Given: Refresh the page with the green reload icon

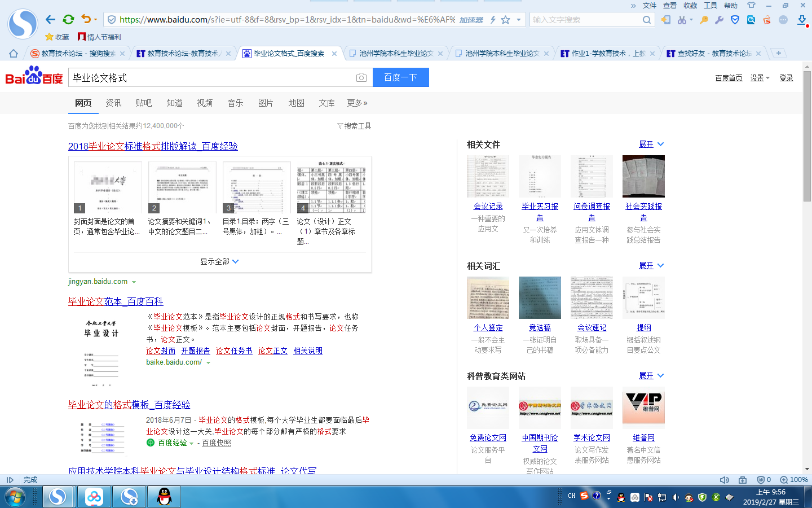Looking at the screenshot, I should (x=68, y=20).
